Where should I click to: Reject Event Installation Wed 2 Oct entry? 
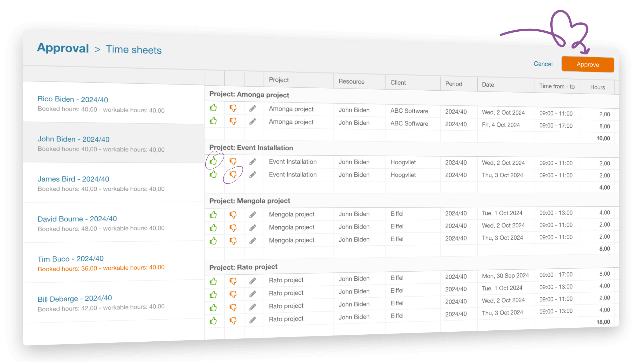[x=233, y=161]
